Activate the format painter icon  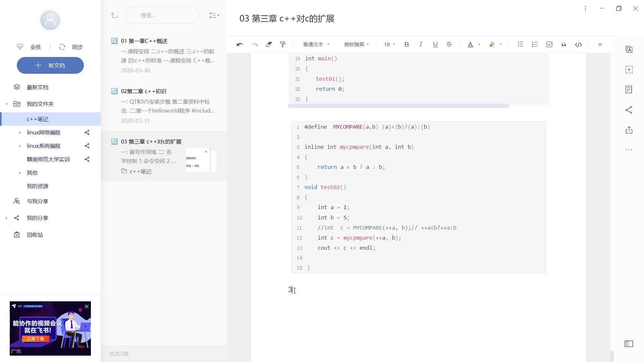tap(283, 44)
